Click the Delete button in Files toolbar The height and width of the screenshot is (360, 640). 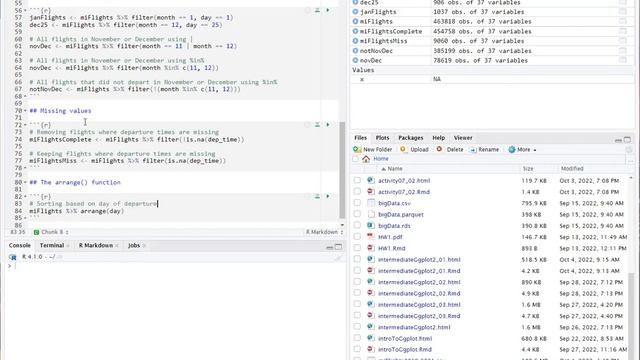(x=450, y=150)
